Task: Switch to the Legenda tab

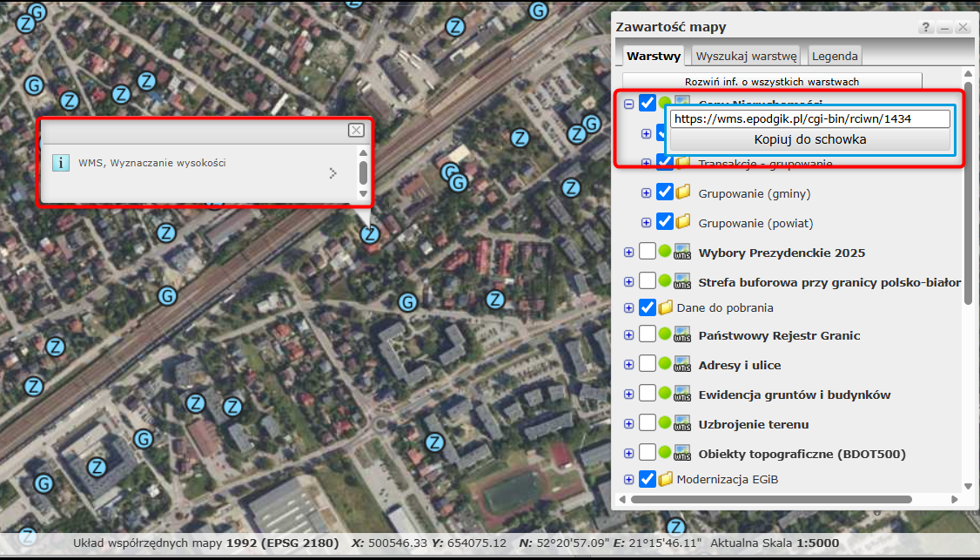Action: point(835,56)
